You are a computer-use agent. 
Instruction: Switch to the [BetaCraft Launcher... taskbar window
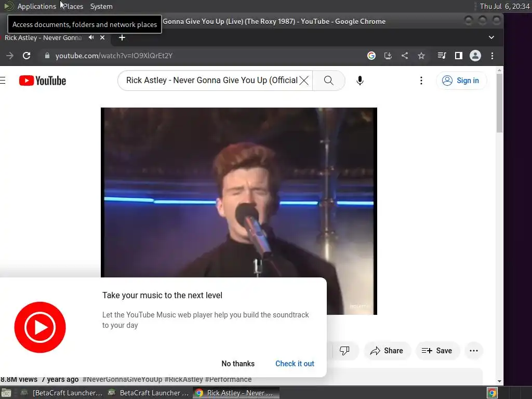(x=61, y=393)
